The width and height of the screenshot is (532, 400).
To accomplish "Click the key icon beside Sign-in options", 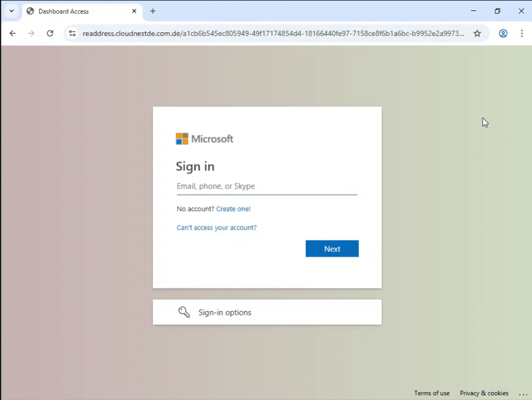I will [184, 312].
